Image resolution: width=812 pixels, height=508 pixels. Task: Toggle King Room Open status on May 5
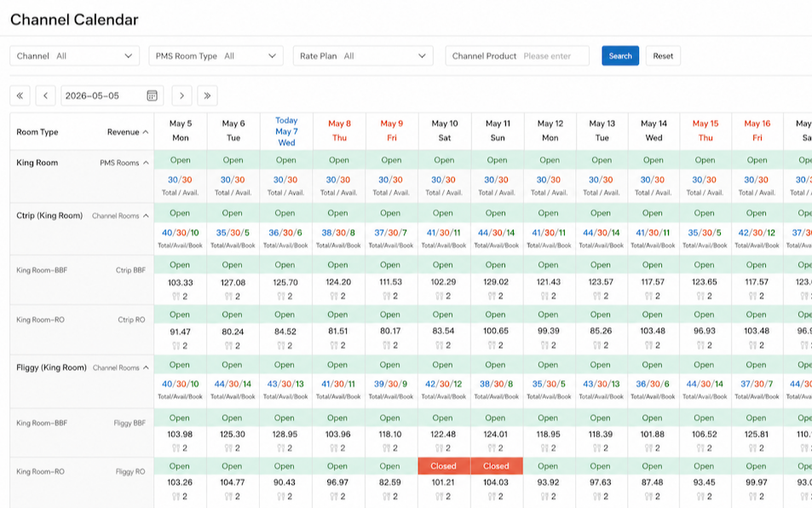click(181, 160)
